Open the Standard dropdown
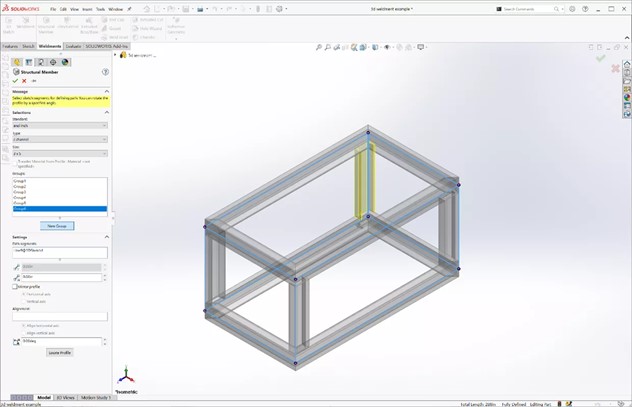632x407 pixels. click(60, 126)
